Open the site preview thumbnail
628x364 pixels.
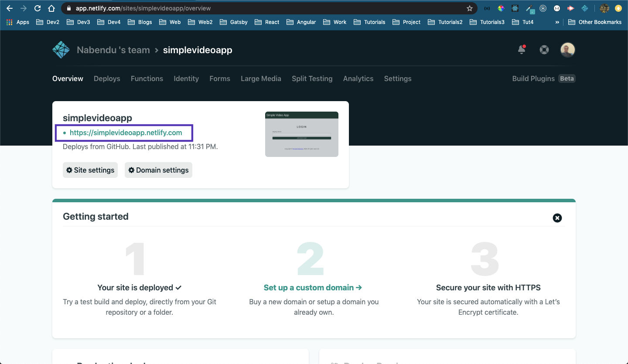tap(302, 134)
